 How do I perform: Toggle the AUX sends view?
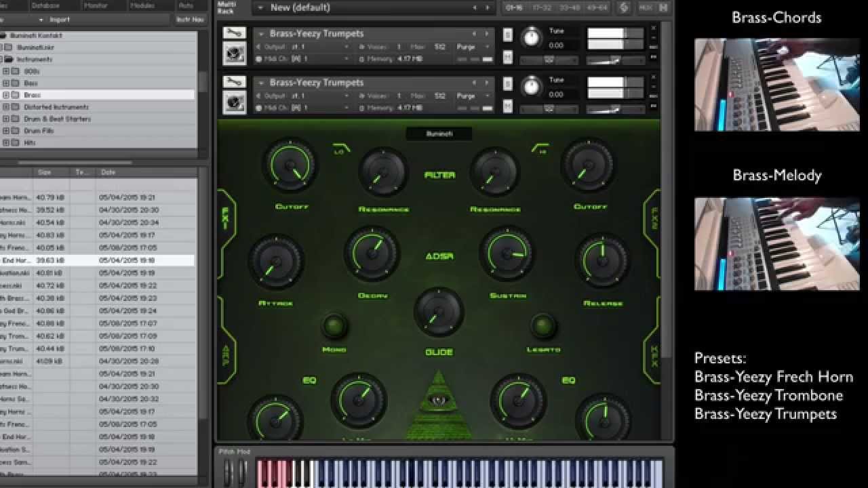point(646,8)
